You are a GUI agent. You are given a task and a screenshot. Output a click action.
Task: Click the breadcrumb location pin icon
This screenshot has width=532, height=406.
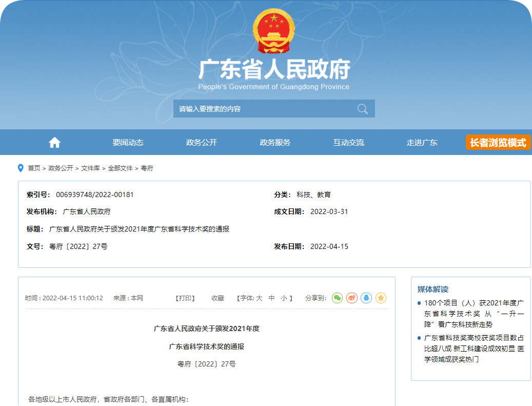tap(21, 168)
